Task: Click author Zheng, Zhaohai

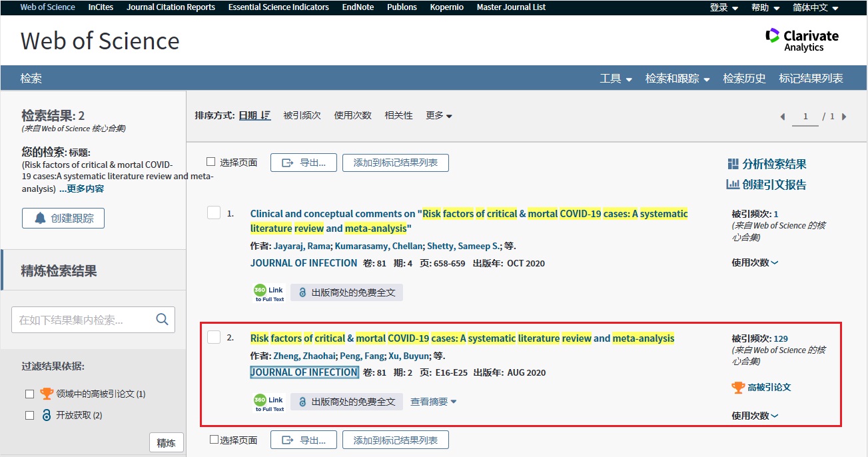Action: click(304, 356)
